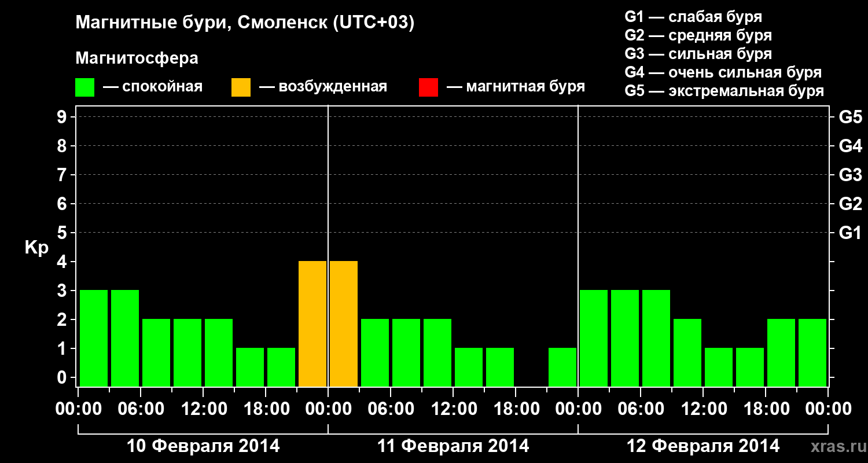Click the '12 Февраля 2014' date label
Viewport: 868px width, 463px height.
point(703,446)
